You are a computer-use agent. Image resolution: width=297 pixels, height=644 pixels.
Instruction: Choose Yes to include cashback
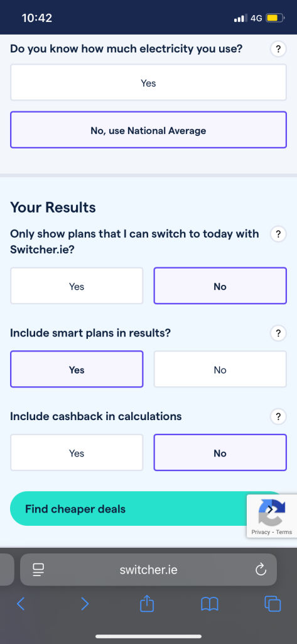[x=77, y=453]
